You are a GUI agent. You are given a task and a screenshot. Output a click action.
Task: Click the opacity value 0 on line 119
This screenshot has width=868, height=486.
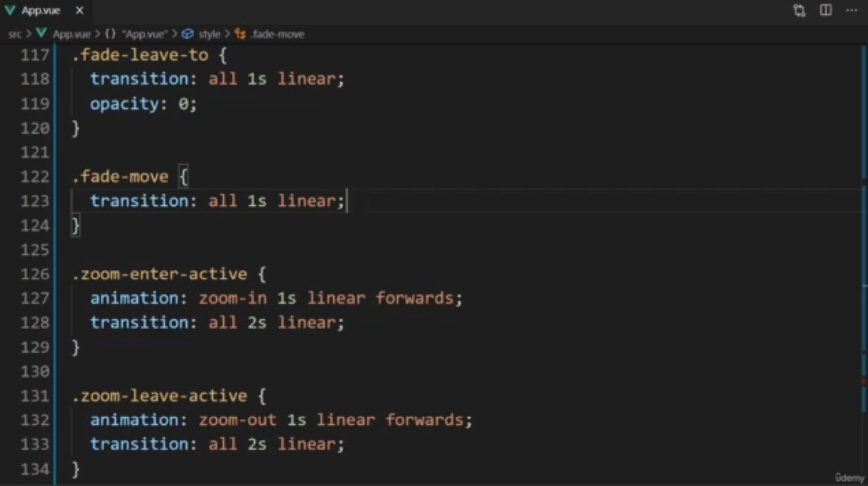tap(183, 104)
